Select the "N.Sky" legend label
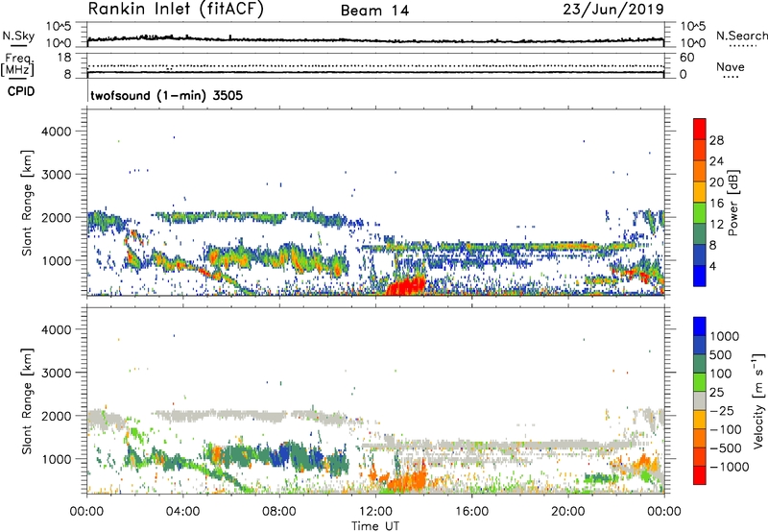Screen dimensions: 768x532 tap(18, 36)
